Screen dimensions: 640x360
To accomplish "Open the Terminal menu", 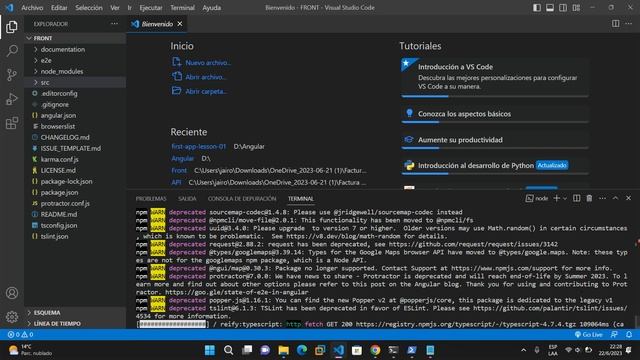I will [x=182, y=7].
